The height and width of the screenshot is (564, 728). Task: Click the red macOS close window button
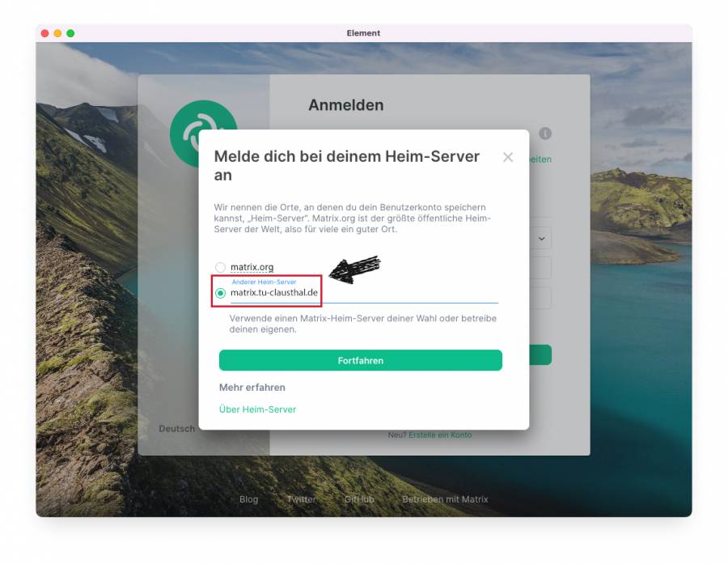click(45, 33)
